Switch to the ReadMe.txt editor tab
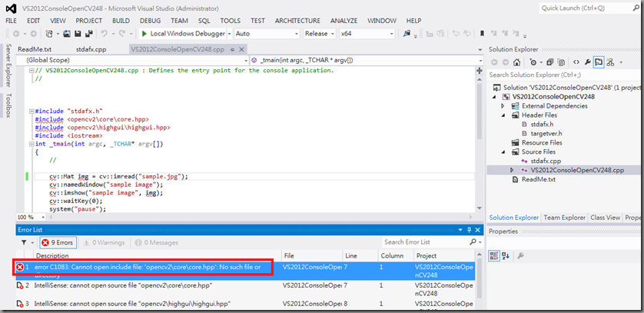The width and height of the screenshot is (644, 313). click(35, 49)
